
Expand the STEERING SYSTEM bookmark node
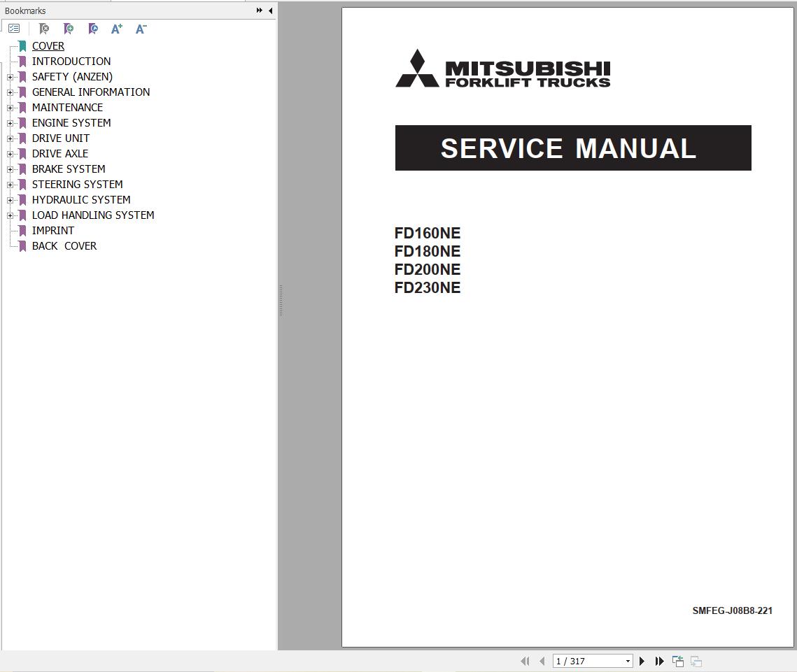pos(10,185)
